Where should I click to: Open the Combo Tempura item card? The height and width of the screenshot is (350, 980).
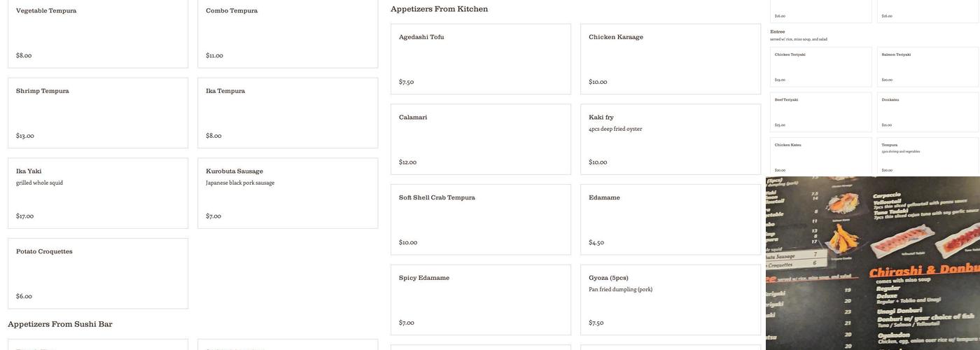coord(288,33)
